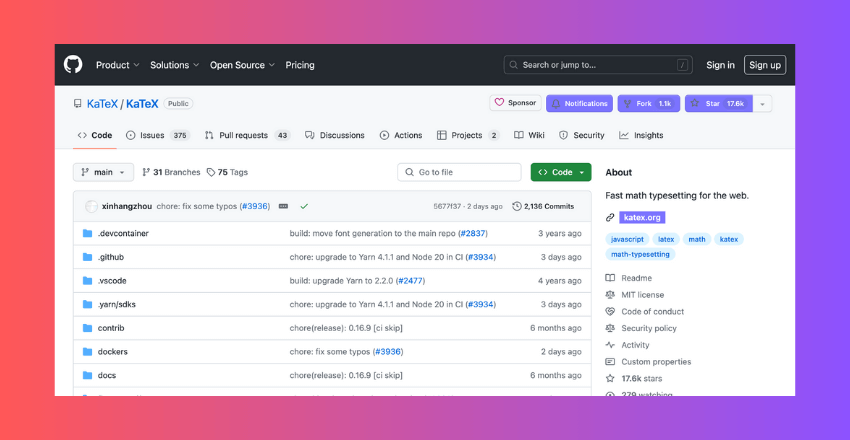The height and width of the screenshot is (440, 850).
Task: Switch to the Discussions tab
Action: (x=334, y=135)
